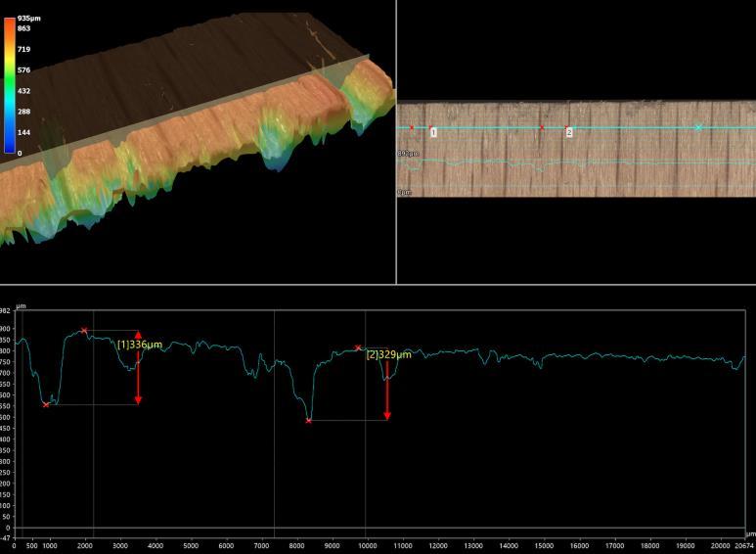The image size is (756, 554).
Task: Select the red peak marker of measurement 1 in graph
Action: [84, 331]
